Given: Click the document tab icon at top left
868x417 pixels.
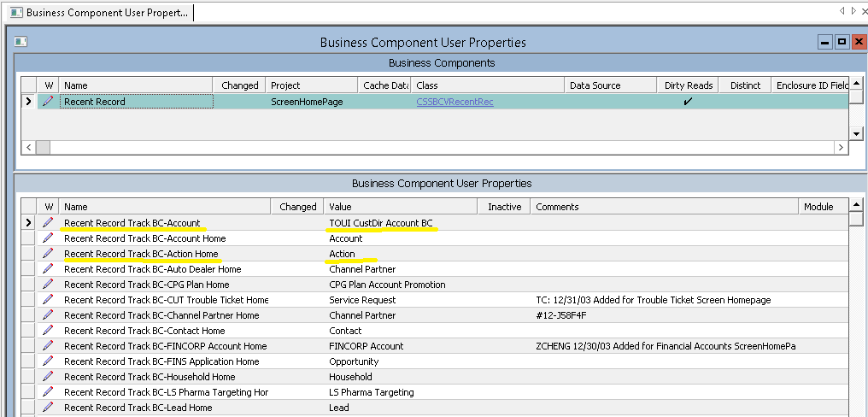Looking at the screenshot, I should (x=16, y=13).
